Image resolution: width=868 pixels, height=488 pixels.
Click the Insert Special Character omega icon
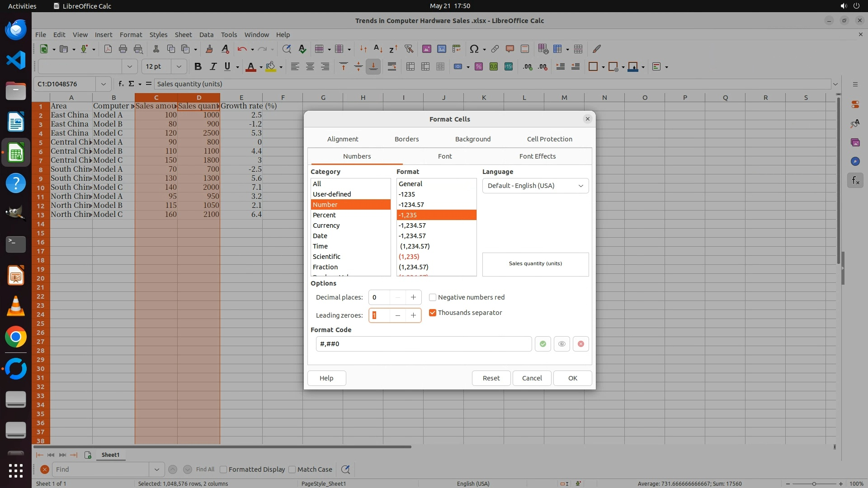(x=474, y=49)
